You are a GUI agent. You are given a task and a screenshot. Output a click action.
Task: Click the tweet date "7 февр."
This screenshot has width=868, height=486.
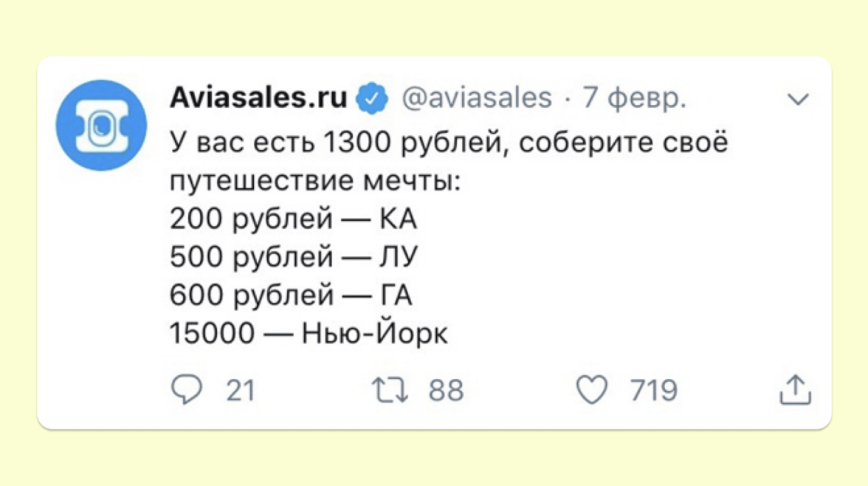(x=635, y=97)
